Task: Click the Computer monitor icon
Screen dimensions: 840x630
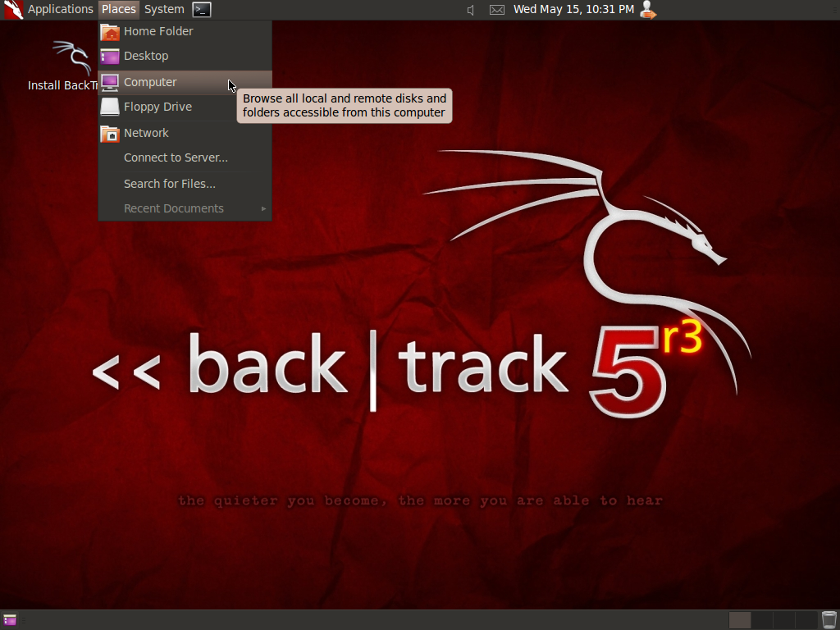Action: pyautogui.click(x=110, y=83)
